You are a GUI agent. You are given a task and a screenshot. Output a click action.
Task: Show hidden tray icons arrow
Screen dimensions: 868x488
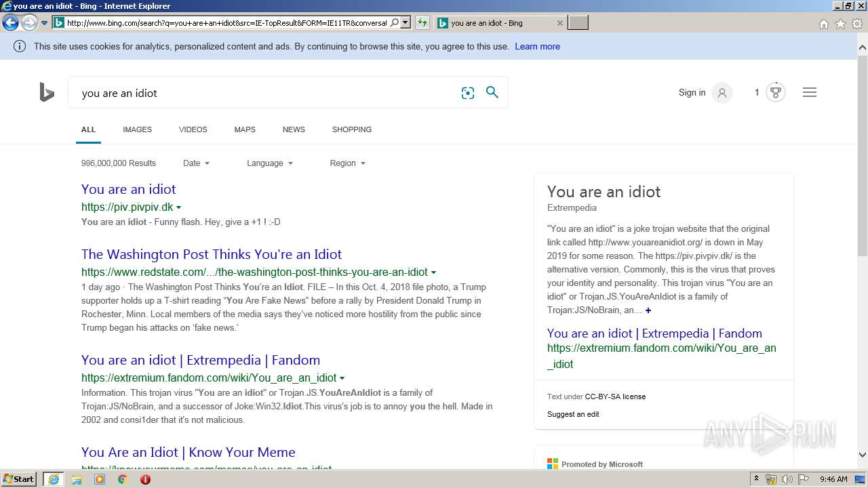click(756, 479)
